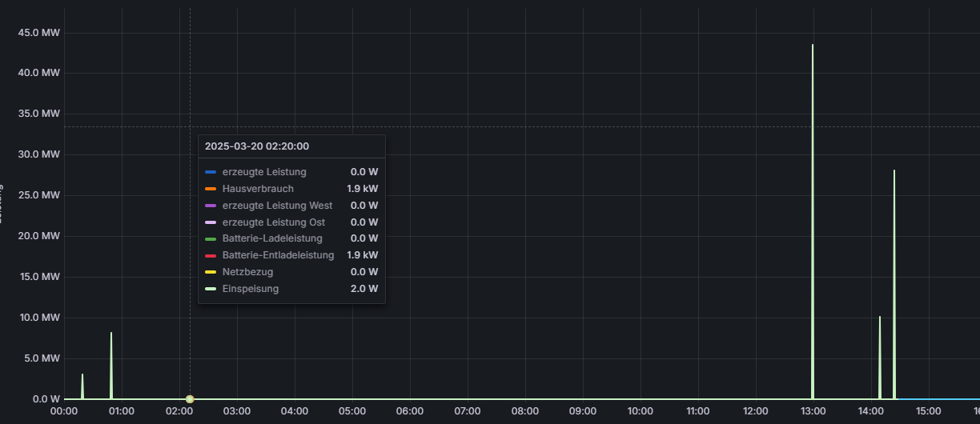Click the 20.0 MW y-axis label
Screen dimensions: 980x424
[39, 236]
